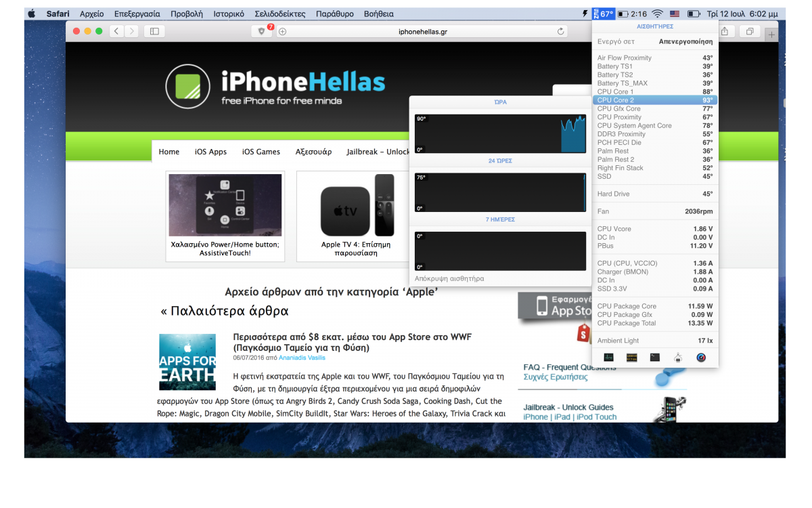Select the CPU Gfx Core sensor row
The image size is (812, 508).
(x=655, y=108)
